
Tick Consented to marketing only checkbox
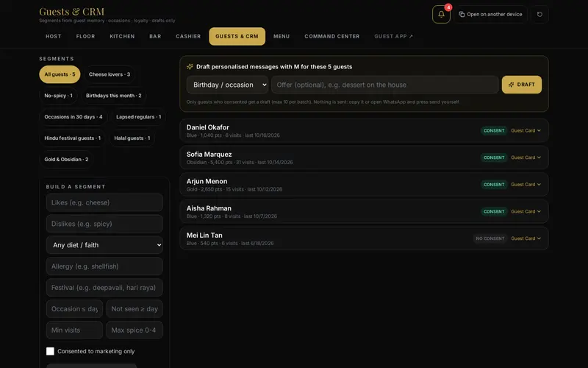[x=50, y=351]
